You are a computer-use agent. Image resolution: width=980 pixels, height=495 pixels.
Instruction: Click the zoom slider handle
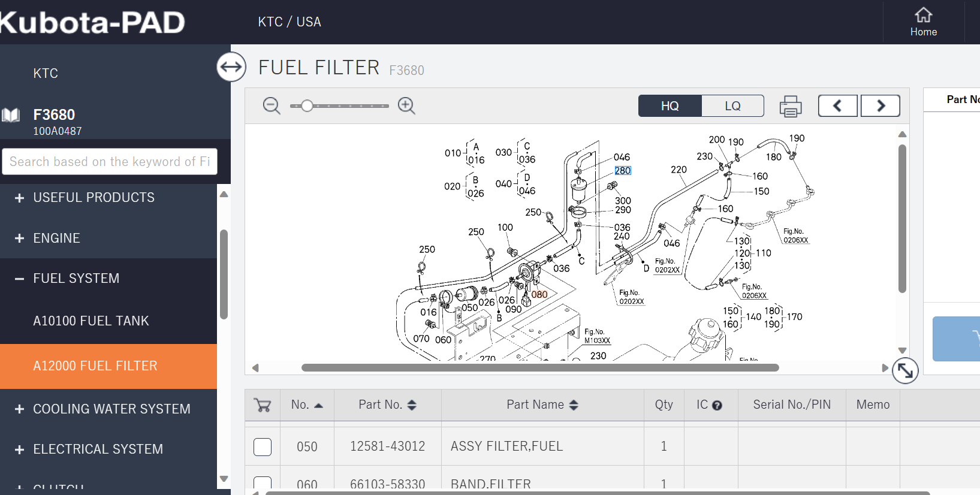(307, 106)
